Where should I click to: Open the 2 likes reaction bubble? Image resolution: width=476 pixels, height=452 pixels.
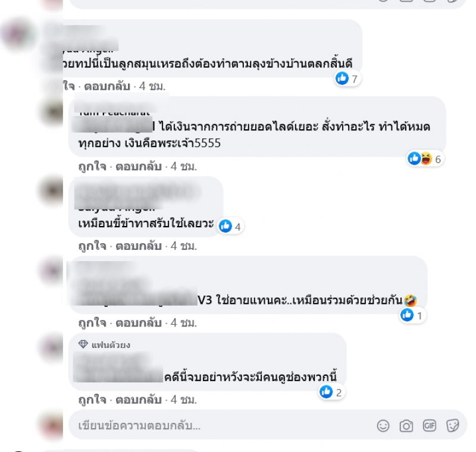pyautogui.click(x=331, y=392)
